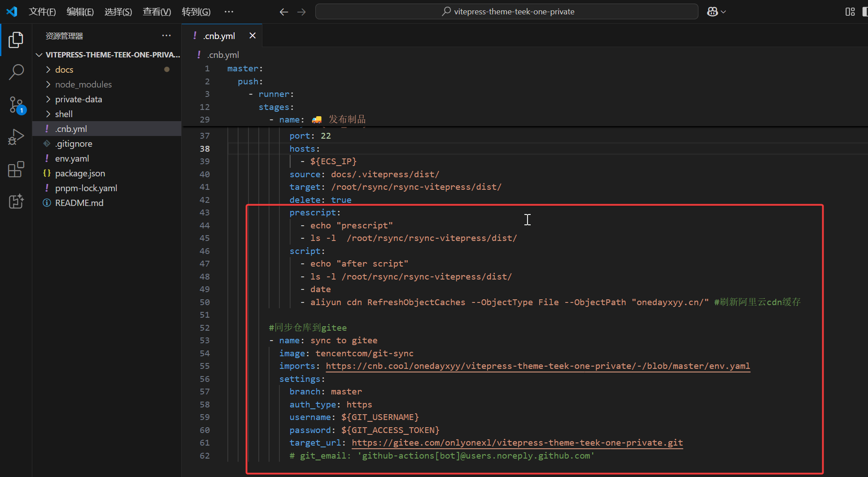Image resolution: width=868 pixels, height=477 pixels.
Task: Open the Extensions view icon
Action: click(16, 170)
